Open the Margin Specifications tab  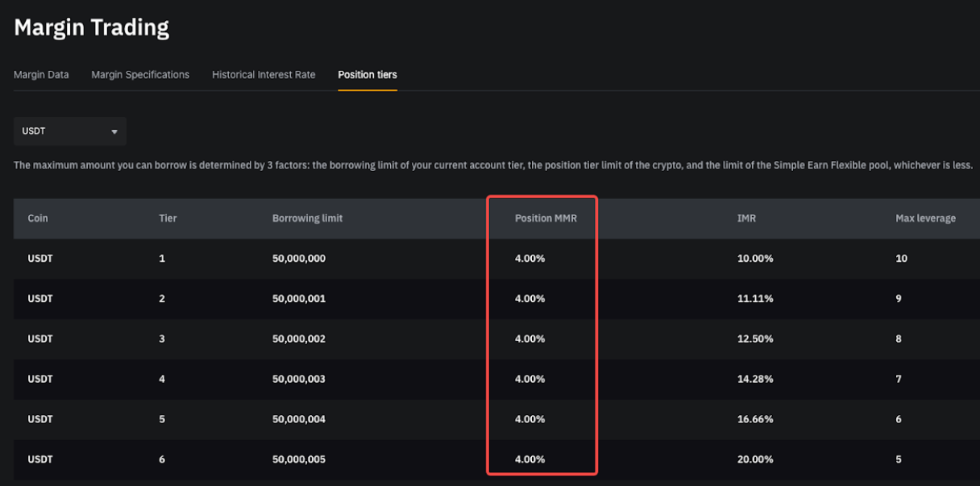pos(140,75)
